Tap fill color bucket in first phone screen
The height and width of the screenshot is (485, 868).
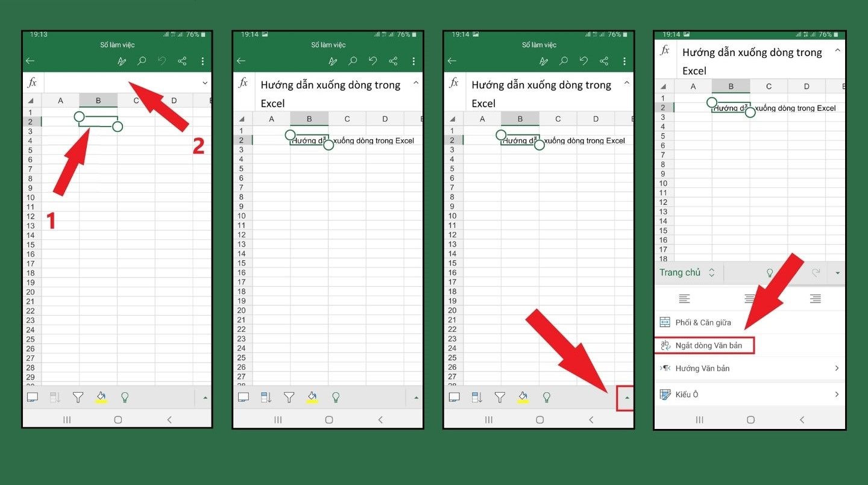tap(101, 397)
